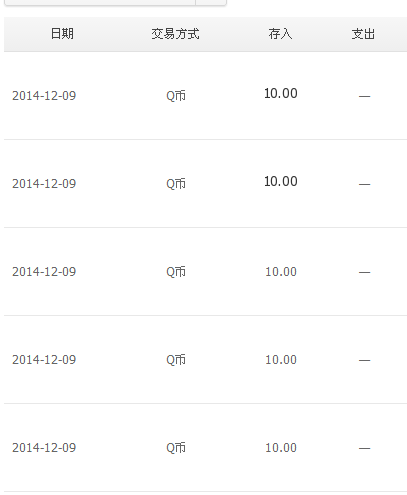Click Q币 in the first transaction row

pyautogui.click(x=176, y=96)
